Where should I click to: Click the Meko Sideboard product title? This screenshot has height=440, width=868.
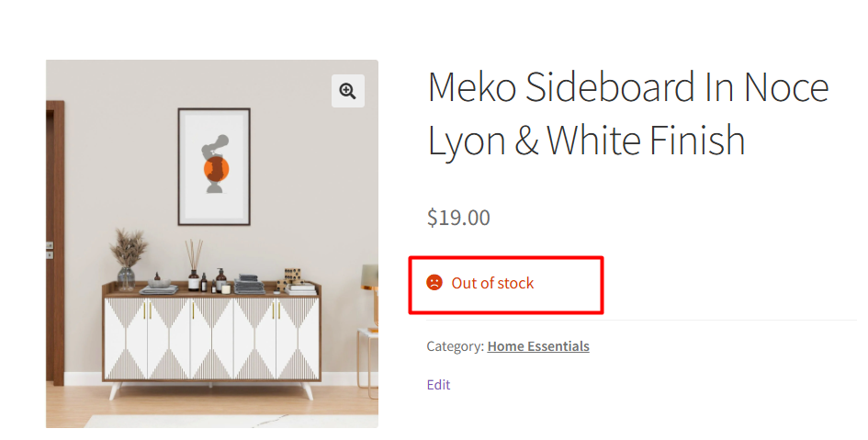point(628,114)
